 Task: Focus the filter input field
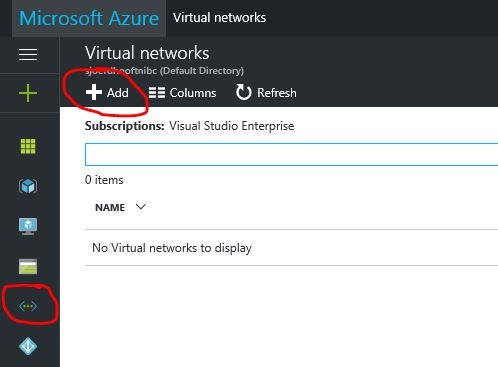291,154
